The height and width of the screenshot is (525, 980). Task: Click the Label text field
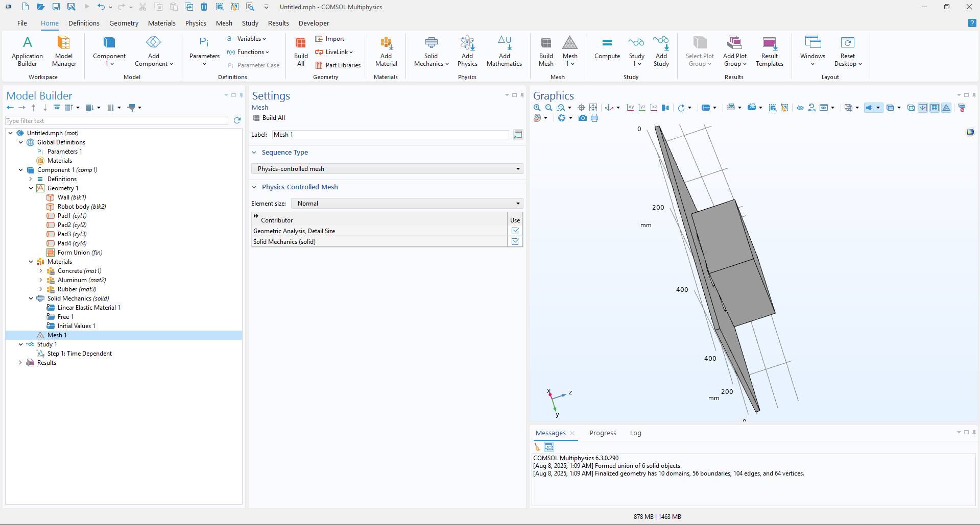390,135
